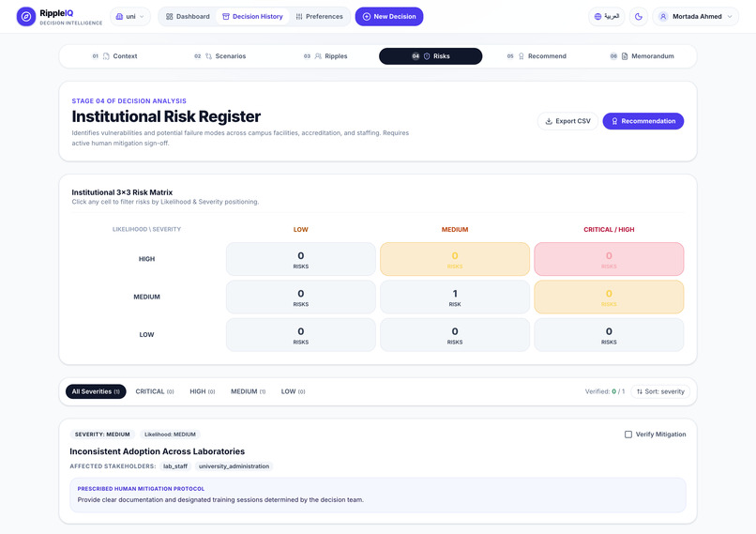
Task: Check the Verify Mitigation checkbox
Action: [628, 435]
